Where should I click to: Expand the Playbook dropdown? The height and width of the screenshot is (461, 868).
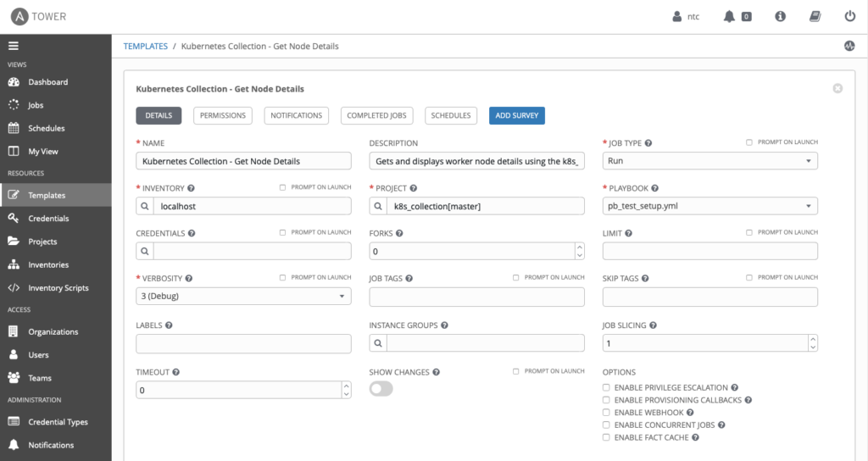(709, 206)
